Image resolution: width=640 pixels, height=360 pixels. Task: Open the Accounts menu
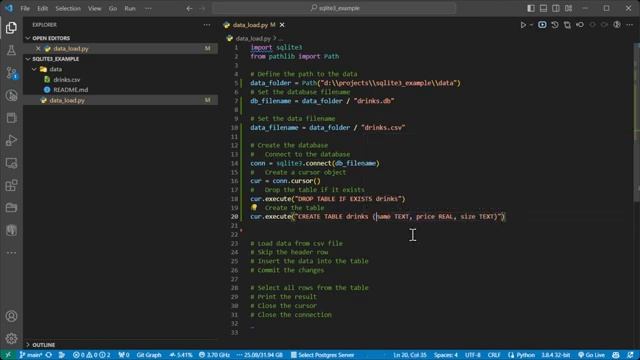[x=11, y=316]
